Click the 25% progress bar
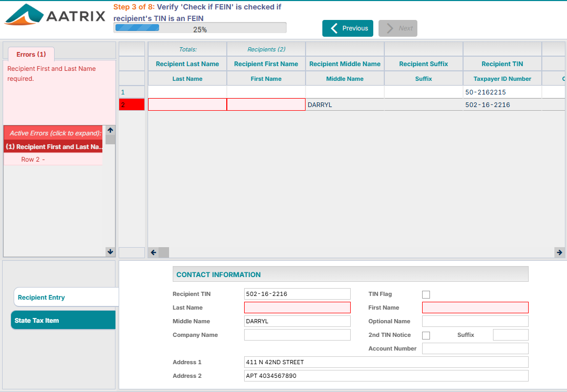Screen dimensions: 567x392 (200, 28)
